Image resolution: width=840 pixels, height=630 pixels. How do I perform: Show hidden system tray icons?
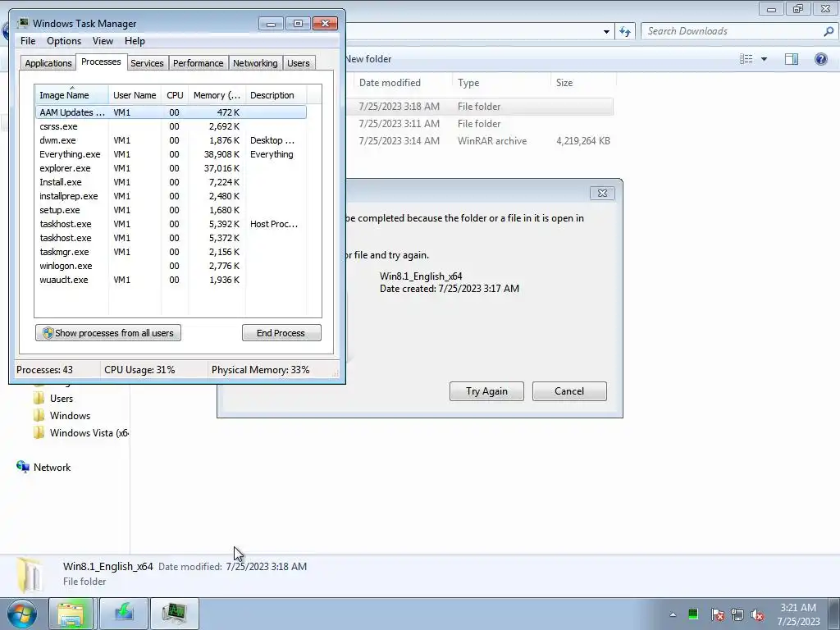coord(673,614)
